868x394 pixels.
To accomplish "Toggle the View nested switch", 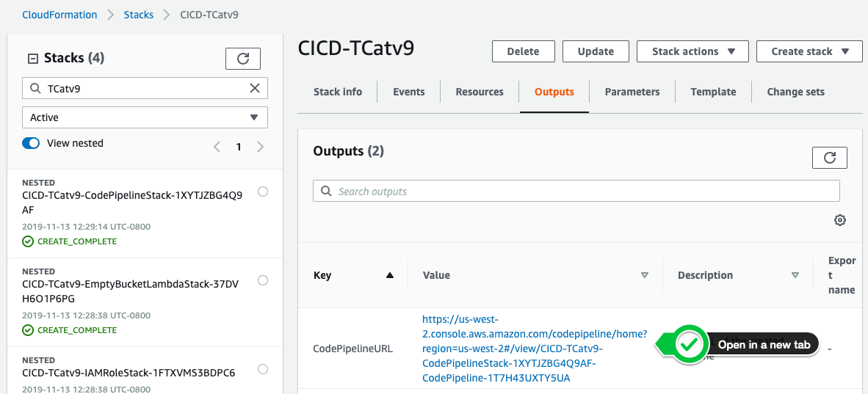I will click(x=31, y=143).
